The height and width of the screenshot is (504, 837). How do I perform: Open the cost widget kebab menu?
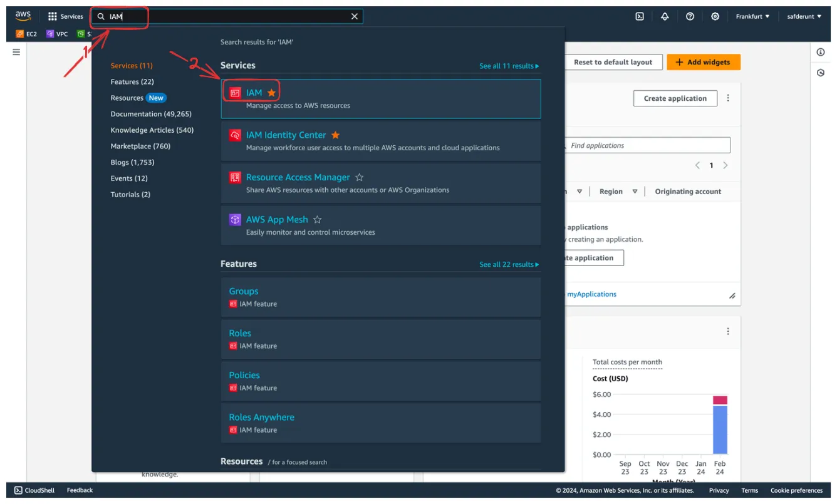pos(728,331)
